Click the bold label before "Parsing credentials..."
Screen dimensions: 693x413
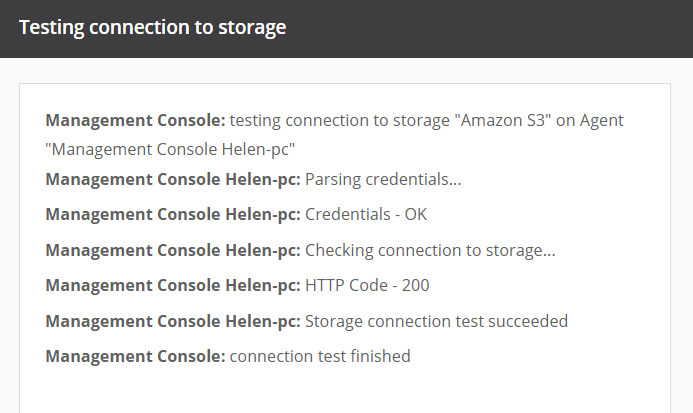pyautogui.click(x=173, y=180)
